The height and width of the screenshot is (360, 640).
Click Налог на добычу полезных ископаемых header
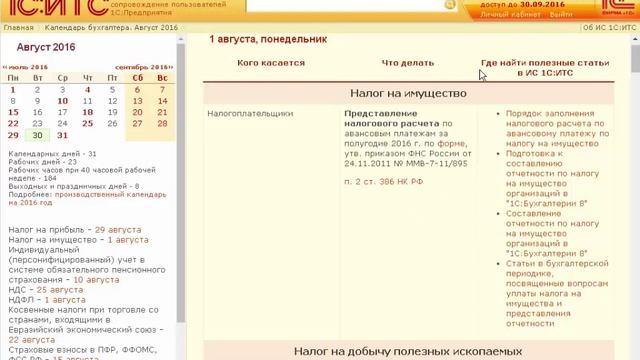click(x=408, y=351)
